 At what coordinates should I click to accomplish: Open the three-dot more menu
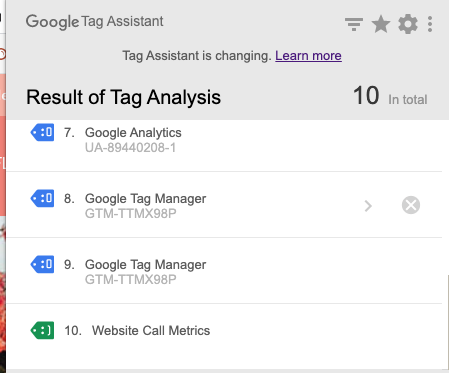point(430,24)
